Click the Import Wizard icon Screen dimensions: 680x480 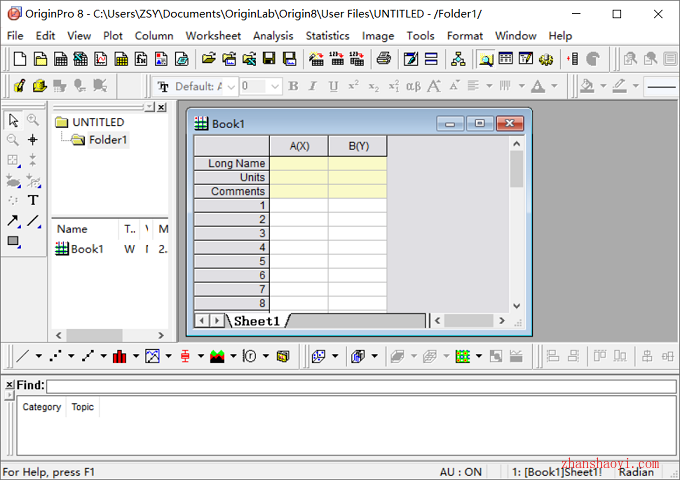[316, 59]
